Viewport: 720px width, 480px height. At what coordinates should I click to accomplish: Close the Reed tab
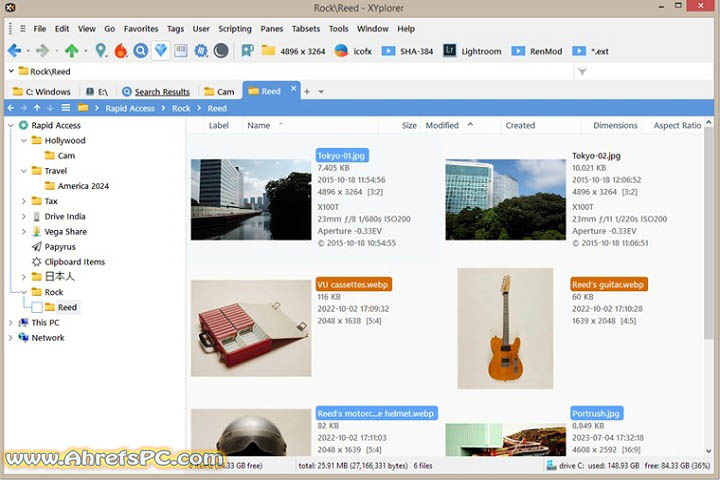pyautogui.click(x=293, y=88)
